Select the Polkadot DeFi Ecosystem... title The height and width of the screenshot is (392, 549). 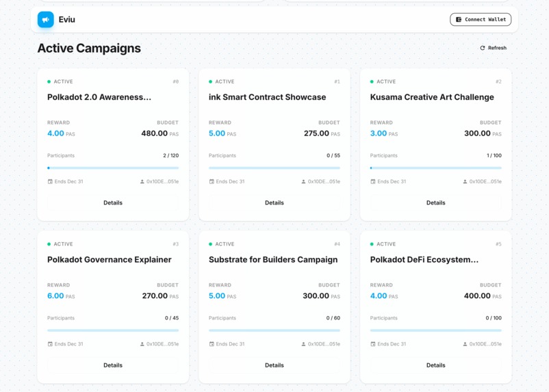click(x=424, y=259)
